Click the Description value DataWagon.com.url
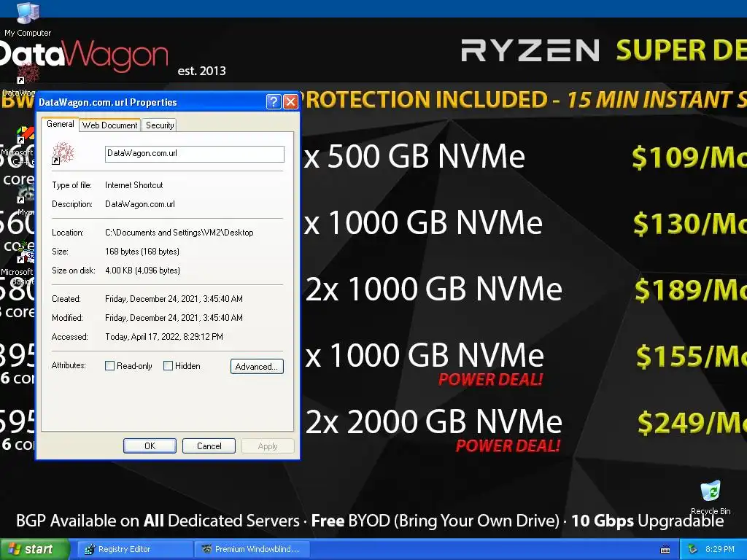 140,204
